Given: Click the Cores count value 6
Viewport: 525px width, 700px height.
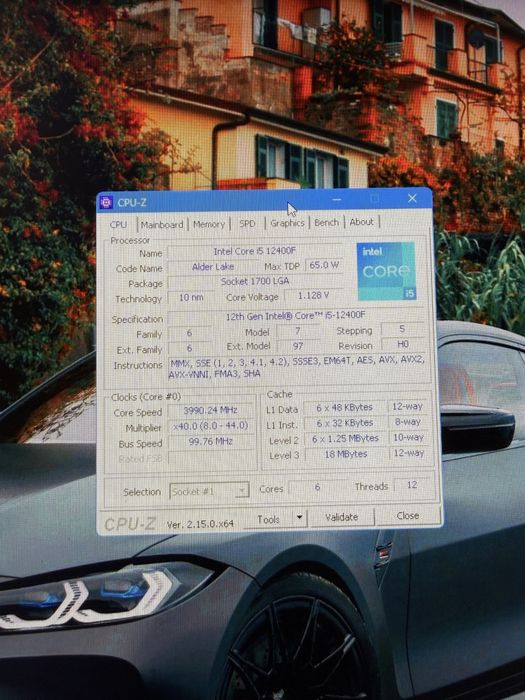Looking at the screenshot, I should tap(317, 487).
